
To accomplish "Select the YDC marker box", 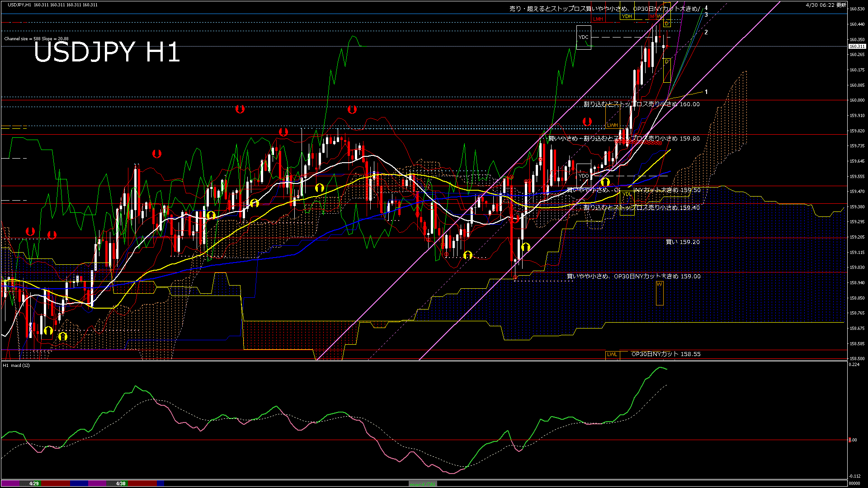I will click(584, 38).
